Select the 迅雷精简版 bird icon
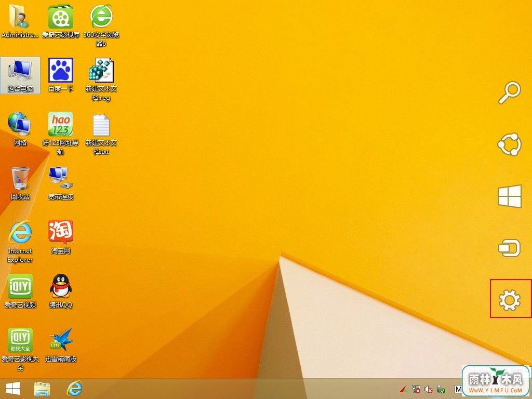 pyautogui.click(x=61, y=345)
